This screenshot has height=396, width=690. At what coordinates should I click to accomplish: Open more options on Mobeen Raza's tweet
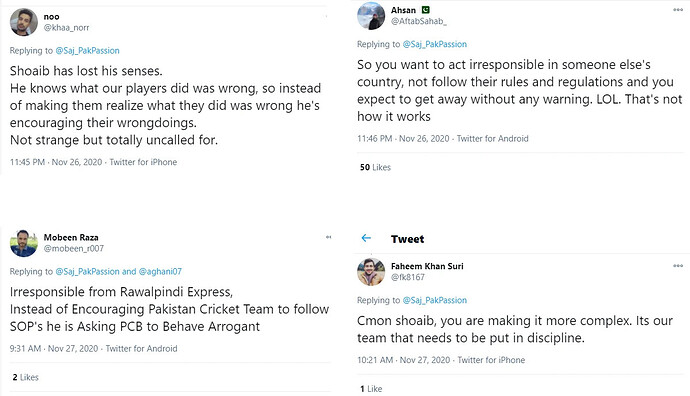[x=328, y=237]
